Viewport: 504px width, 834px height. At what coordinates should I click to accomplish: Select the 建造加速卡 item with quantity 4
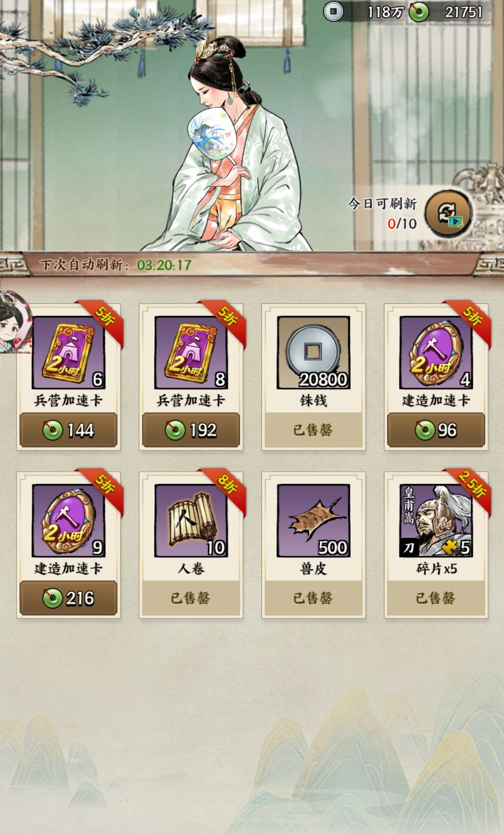(x=436, y=352)
